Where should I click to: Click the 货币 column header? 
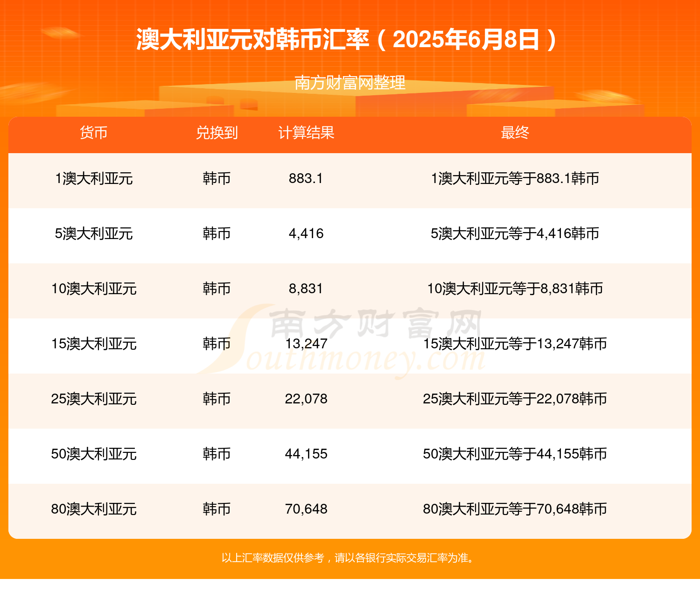pyautogui.click(x=94, y=133)
